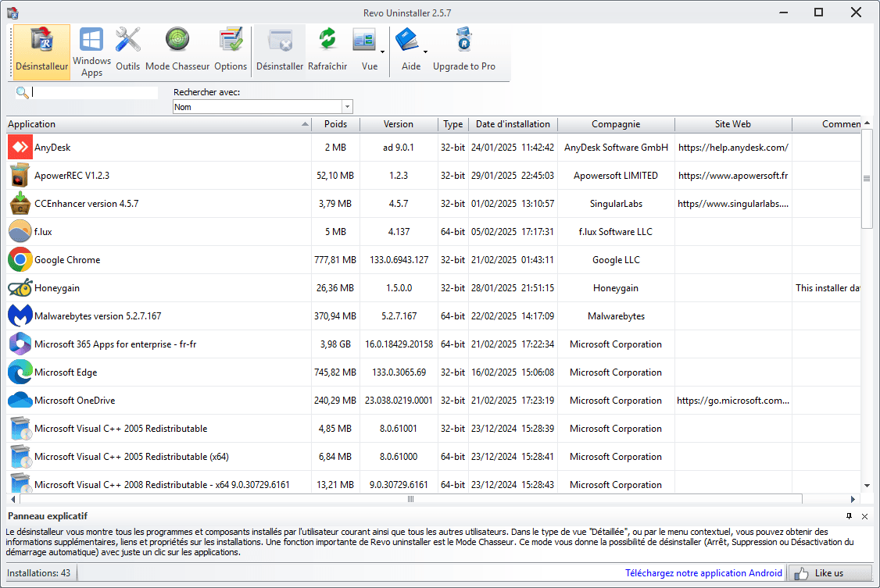Click the Désinstaller toolbar button
880x588 pixels.
tap(280, 52)
